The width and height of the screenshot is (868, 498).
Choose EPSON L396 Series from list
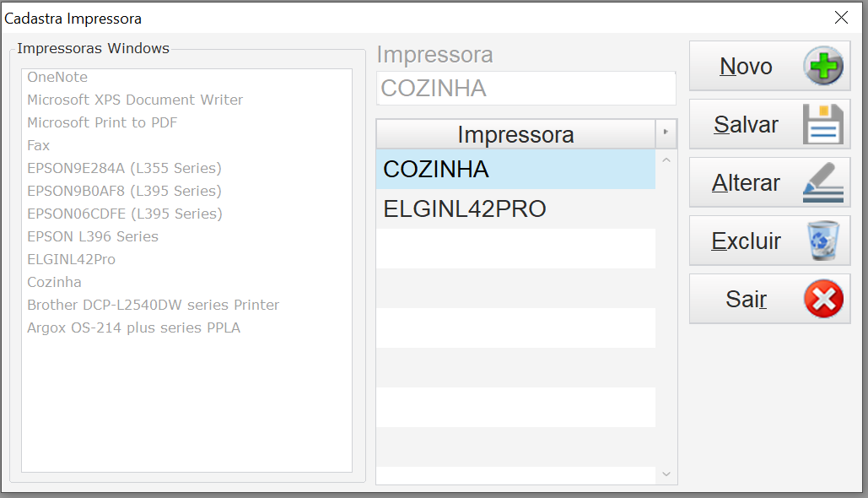(x=93, y=237)
